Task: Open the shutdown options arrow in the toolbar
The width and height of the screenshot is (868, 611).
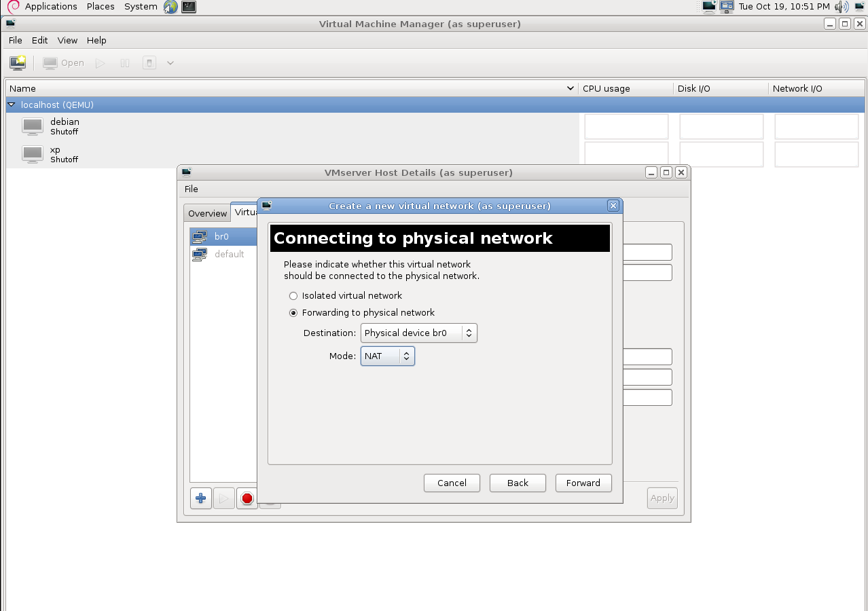Action: pos(170,63)
